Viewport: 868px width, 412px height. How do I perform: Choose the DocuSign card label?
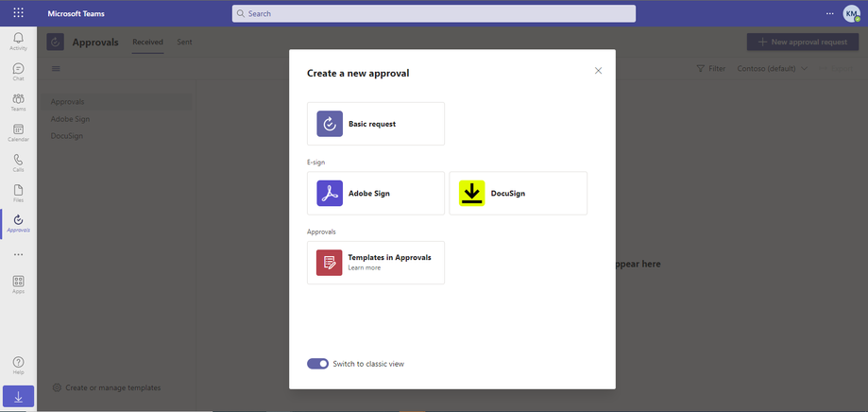pos(508,194)
